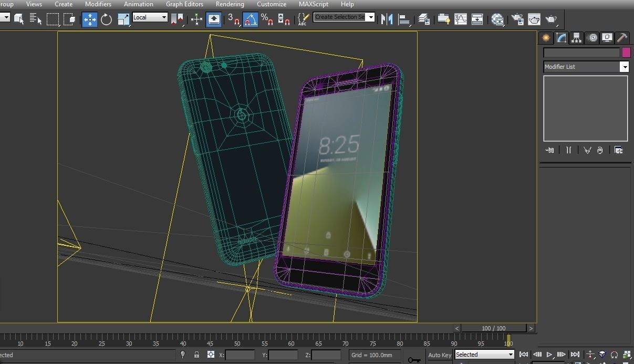Toggle Absolute/Offset transform type-in mode

(x=211, y=355)
